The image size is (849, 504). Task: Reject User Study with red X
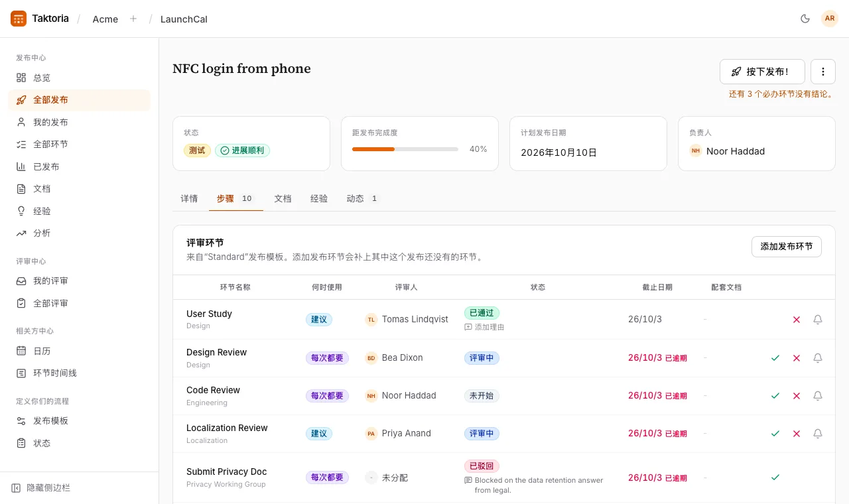pos(797,320)
